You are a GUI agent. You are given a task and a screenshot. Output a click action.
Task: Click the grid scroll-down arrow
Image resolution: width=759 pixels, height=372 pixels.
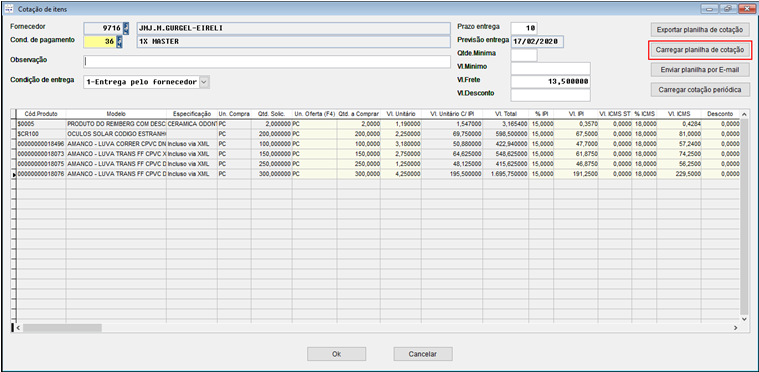coord(745,319)
